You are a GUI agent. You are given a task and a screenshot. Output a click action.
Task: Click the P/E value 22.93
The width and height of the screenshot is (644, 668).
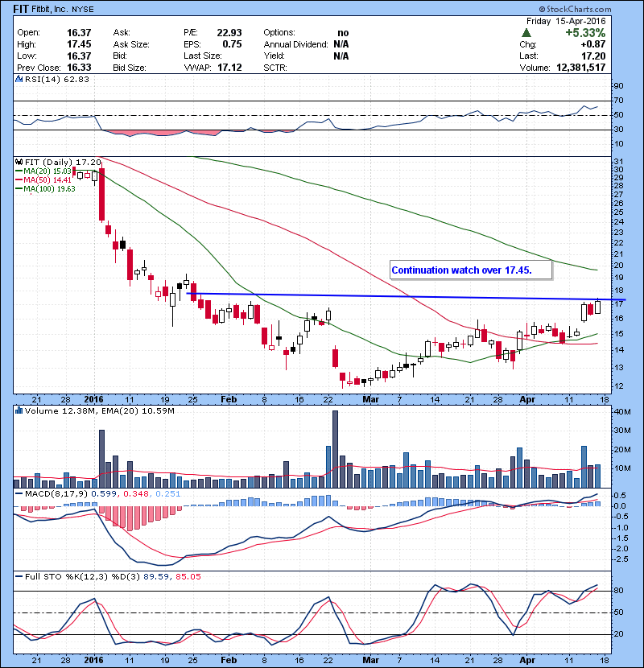pos(229,33)
